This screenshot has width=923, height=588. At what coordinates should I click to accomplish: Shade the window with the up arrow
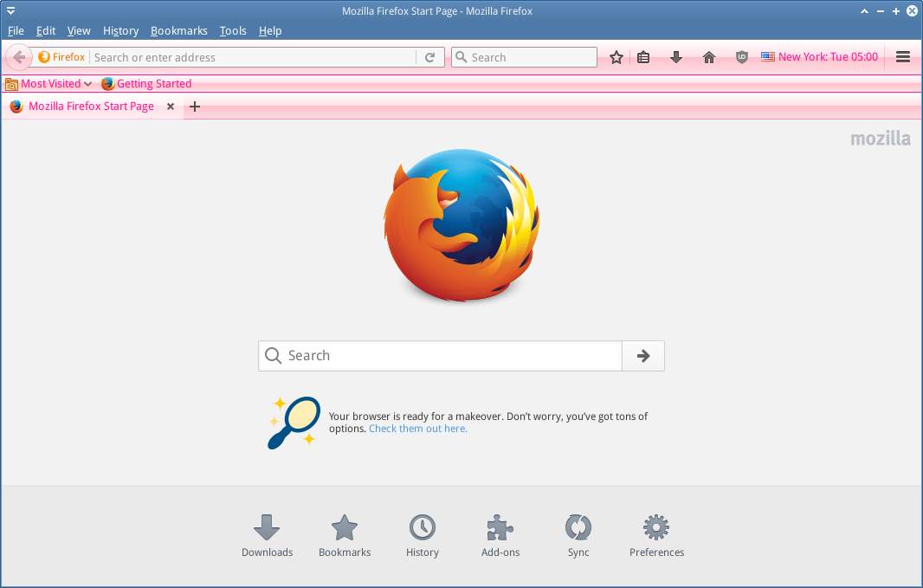(x=864, y=10)
